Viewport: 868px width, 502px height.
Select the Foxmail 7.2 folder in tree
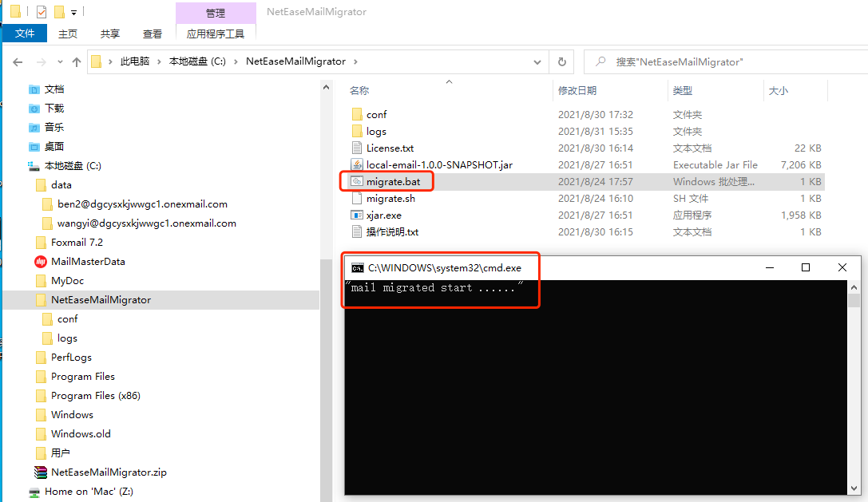(x=77, y=243)
